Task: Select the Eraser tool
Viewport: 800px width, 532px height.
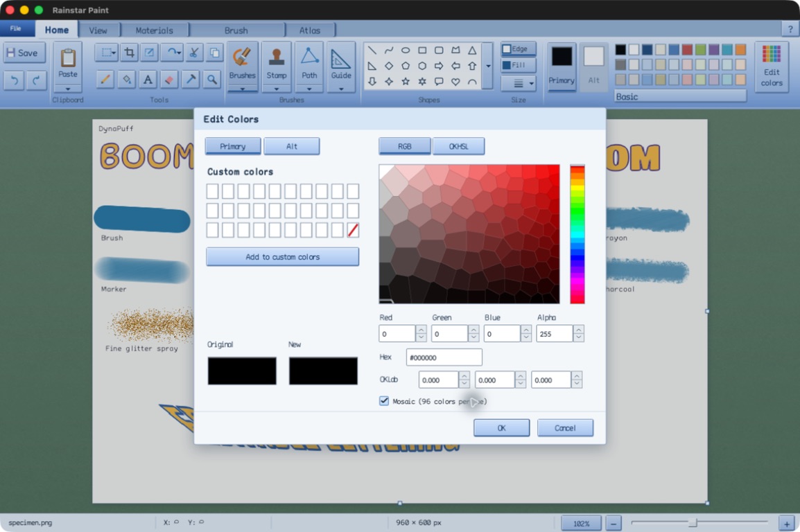Action: (169, 80)
